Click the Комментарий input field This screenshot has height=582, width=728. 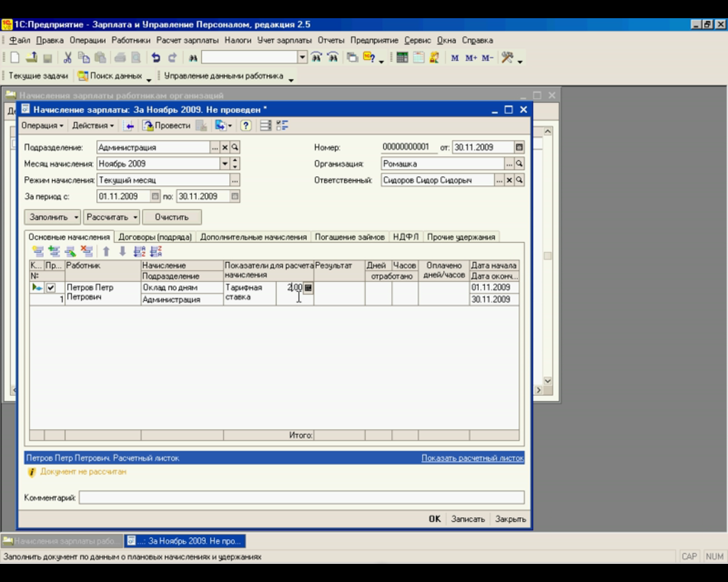(x=301, y=498)
